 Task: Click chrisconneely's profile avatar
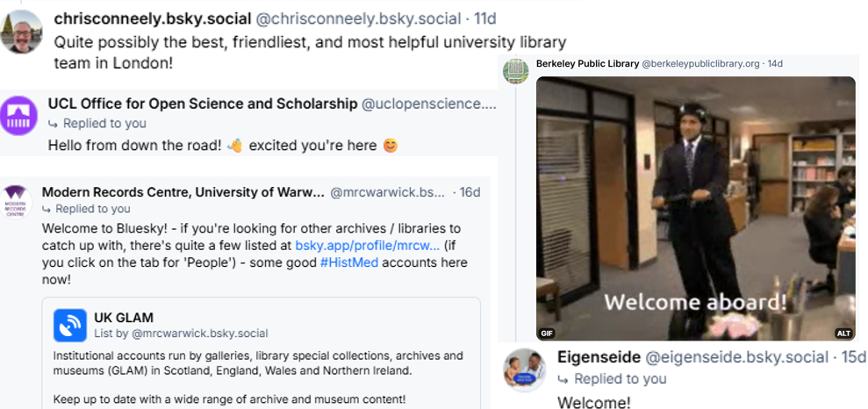coord(21,31)
